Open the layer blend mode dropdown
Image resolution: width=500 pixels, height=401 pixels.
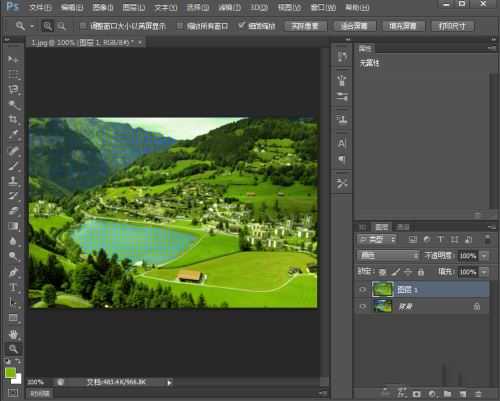tap(388, 256)
